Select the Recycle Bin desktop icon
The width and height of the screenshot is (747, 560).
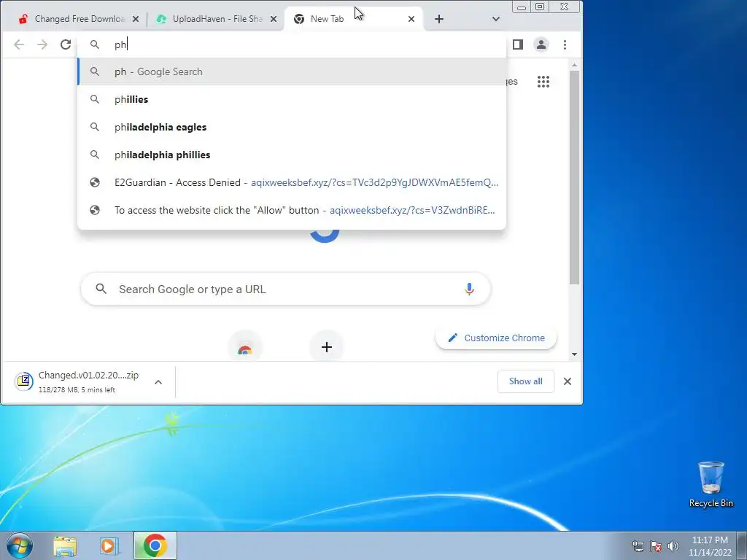[x=711, y=484]
